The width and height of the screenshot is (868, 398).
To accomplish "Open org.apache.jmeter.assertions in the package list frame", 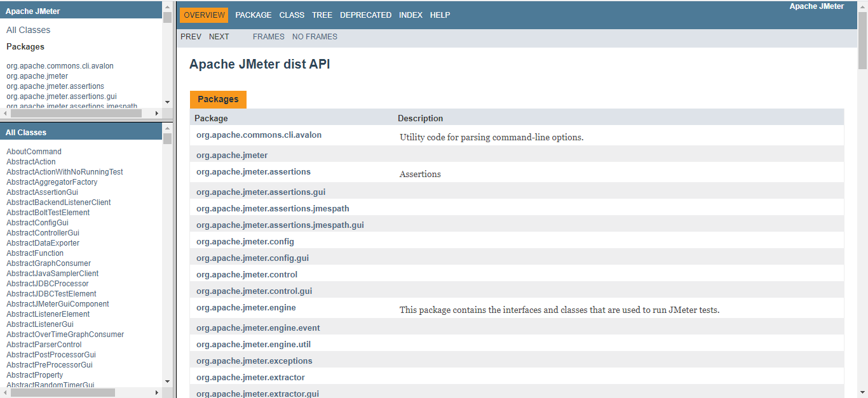I will point(55,86).
